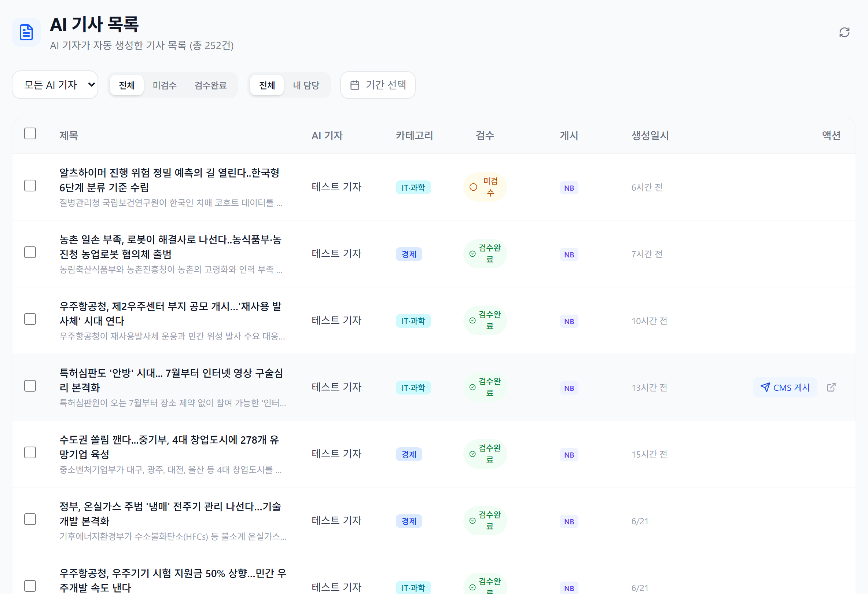Screen dimensions: 868x594
Task: Click 경제 tag in 농촌 일손 부족 row
Action: tap(409, 254)
